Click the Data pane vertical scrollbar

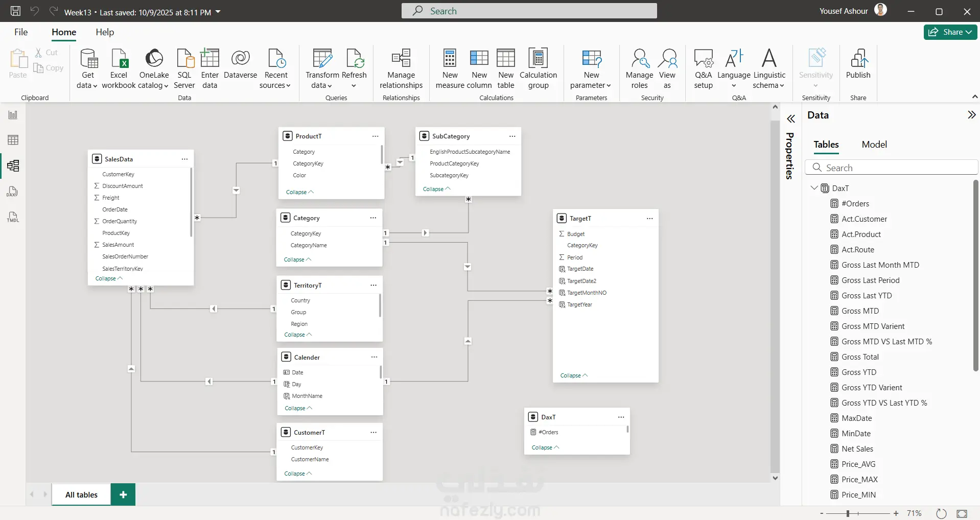(x=975, y=276)
